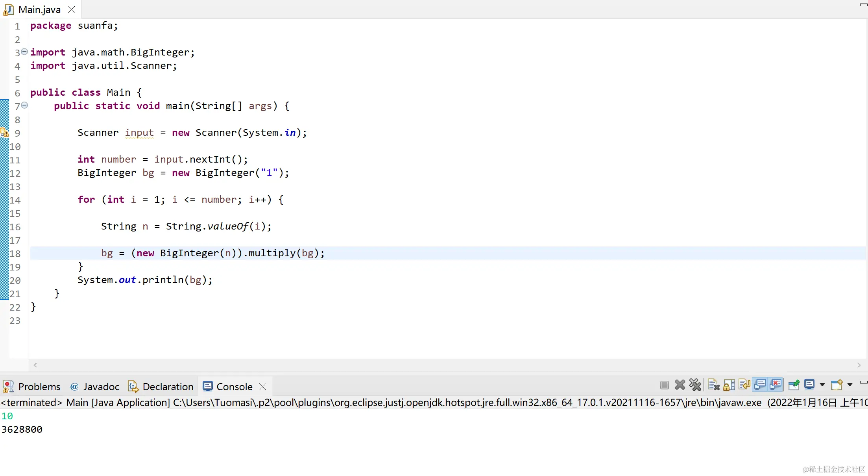The height and width of the screenshot is (476, 868).
Task: Click the Clear Console icon
Action: pyautogui.click(x=713, y=385)
